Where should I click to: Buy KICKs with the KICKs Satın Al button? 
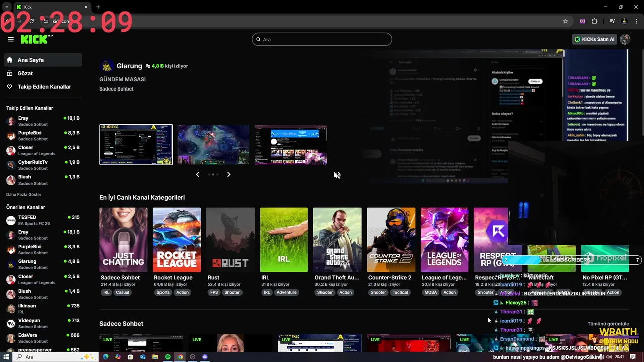pyautogui.click(x=595, y=39)
